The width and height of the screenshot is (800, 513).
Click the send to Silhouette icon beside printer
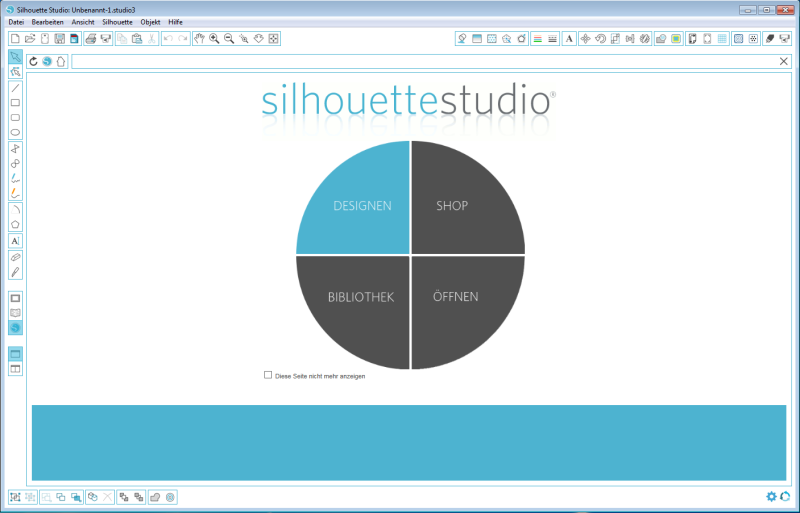(x=106, y=39)
